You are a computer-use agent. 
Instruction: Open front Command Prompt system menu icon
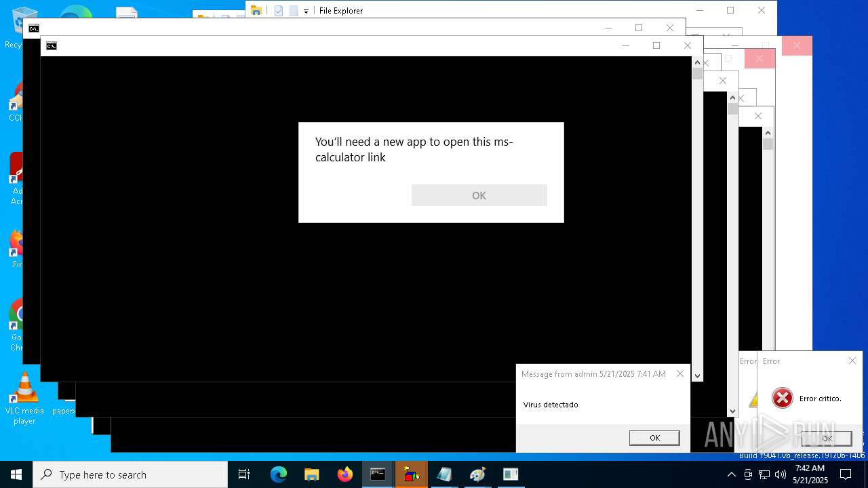point(52,46)
